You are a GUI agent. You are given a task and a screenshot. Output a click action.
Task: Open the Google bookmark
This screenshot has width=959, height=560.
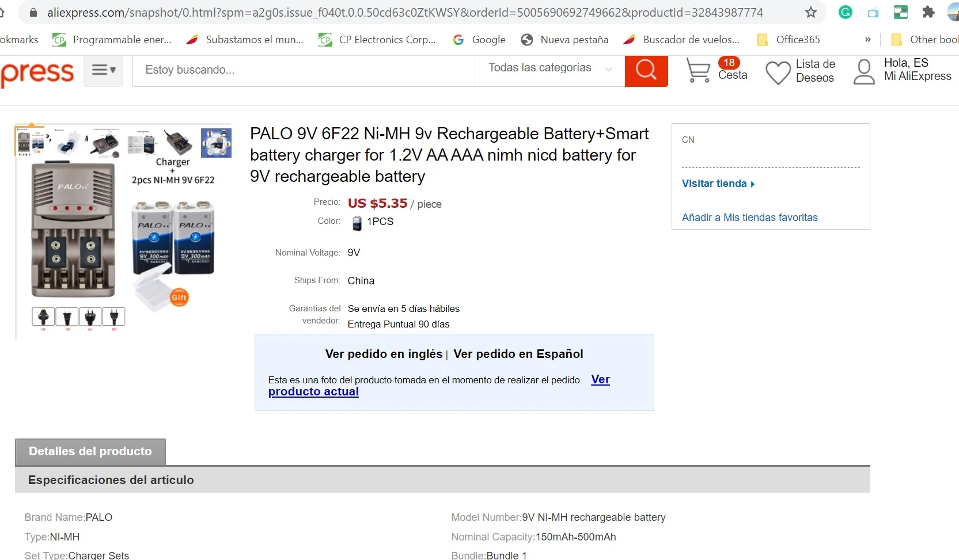(x=479, y=40)
